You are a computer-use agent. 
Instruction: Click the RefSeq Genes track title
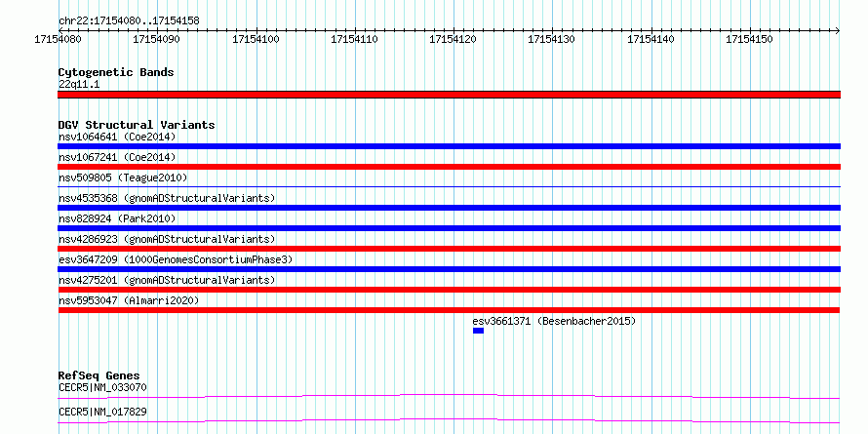[x=99, y=376]
